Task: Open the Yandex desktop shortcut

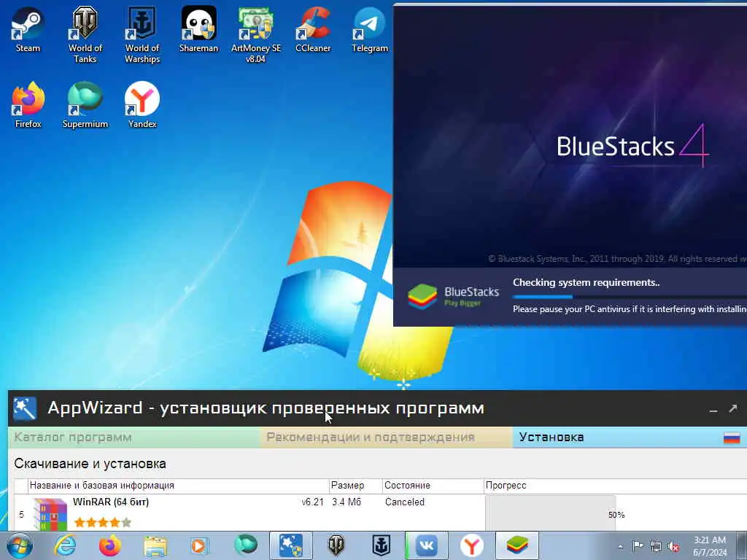Action: (x=142, y=105)
